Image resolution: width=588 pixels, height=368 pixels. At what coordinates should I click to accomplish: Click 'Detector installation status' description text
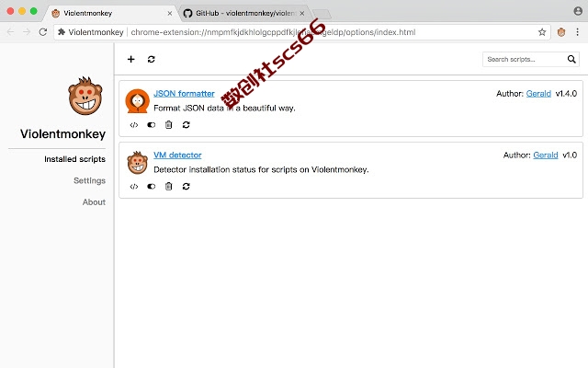261,169
